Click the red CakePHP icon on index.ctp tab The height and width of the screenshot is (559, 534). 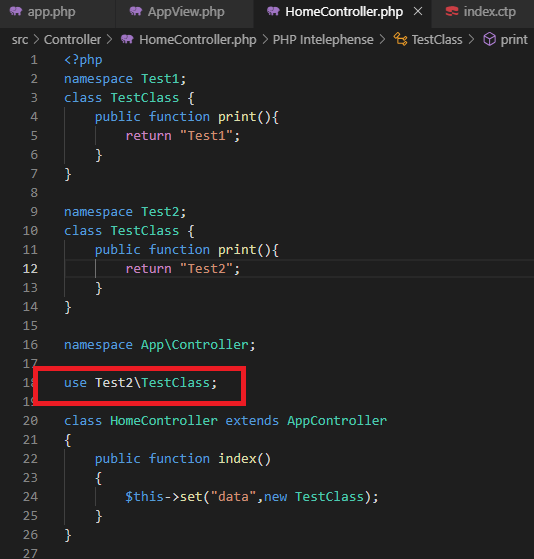click(452, 12)
